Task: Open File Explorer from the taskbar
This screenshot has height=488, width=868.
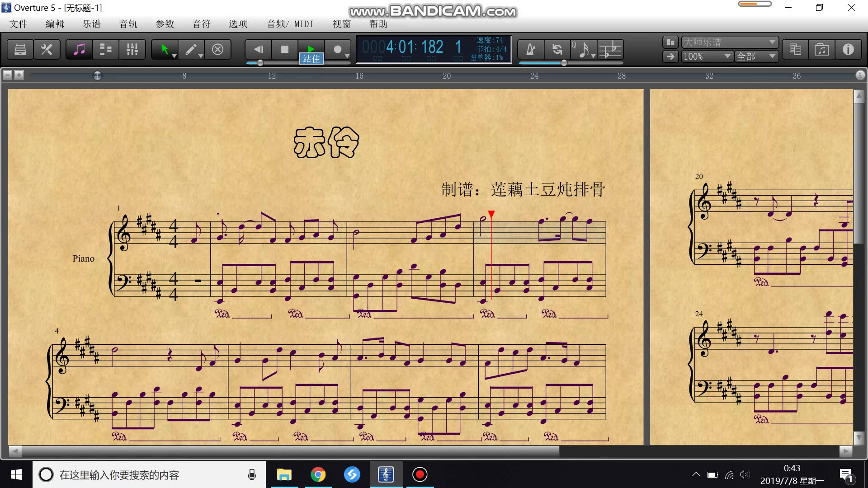Action: pyautogui.click(x=284, y=474)
